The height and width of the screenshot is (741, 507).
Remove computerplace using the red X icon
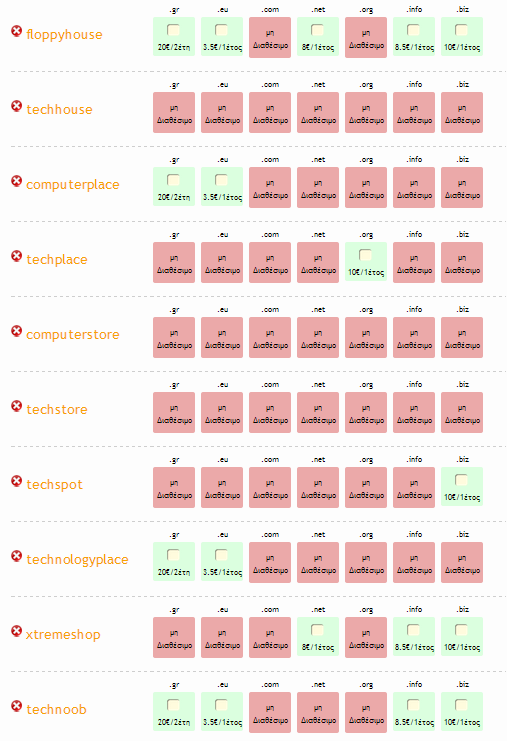tap(17, 181)
